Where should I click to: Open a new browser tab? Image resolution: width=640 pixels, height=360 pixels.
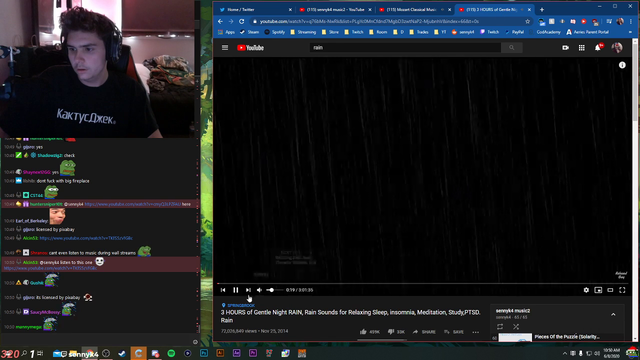(x=542, y=9)
